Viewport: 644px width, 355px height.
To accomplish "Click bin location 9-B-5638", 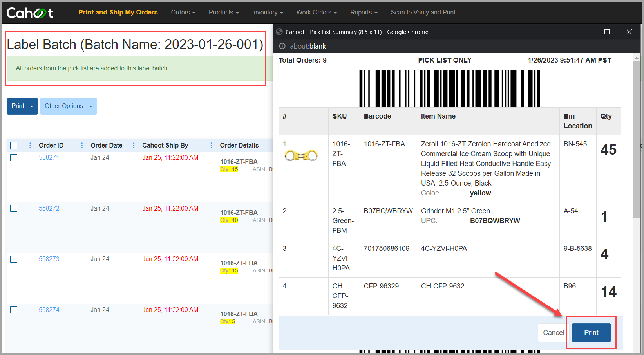I will pos(578,249).
